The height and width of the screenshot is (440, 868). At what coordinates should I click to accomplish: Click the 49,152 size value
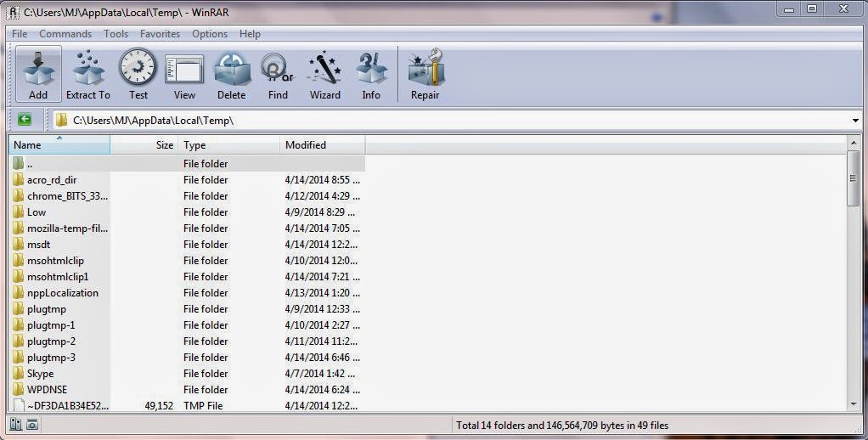[x=159, y=406]
